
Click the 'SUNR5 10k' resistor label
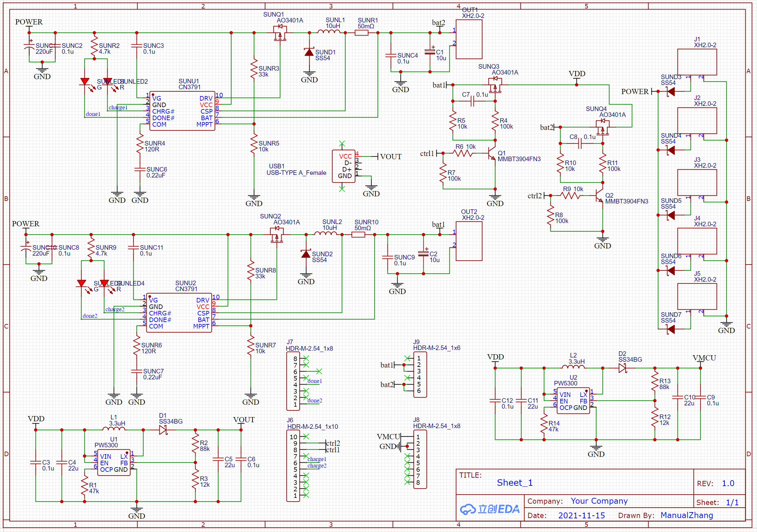[269, 146]
